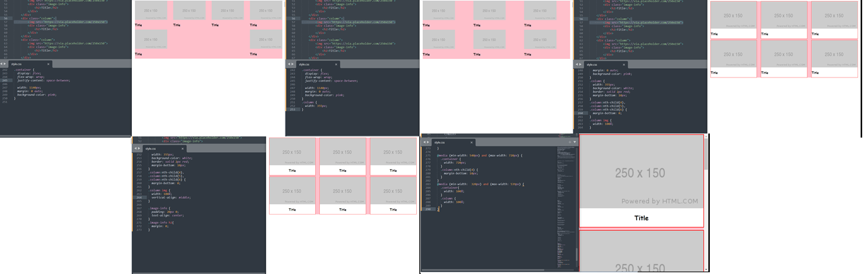Click large 250 x 150 placeholder above 'Title'
This screenshot has width=868, height=274.
pyautogui.click(x=642, y=173)
